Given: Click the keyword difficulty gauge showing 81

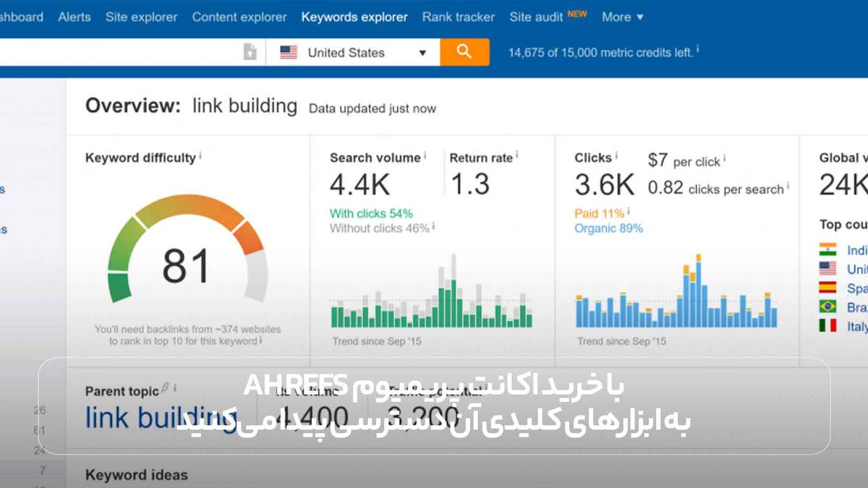Looking at the screenshot, I should point(187,249).
